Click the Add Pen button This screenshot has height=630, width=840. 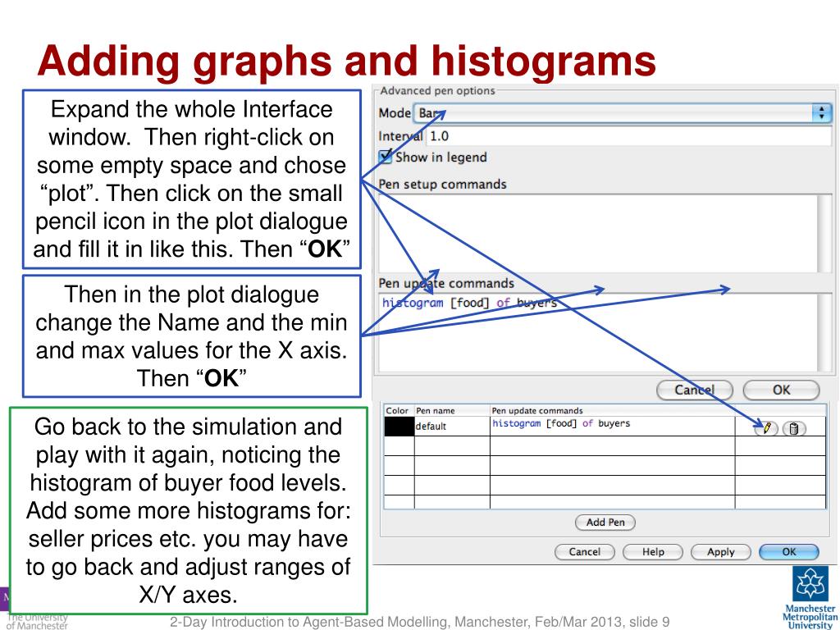coord(605,523)
